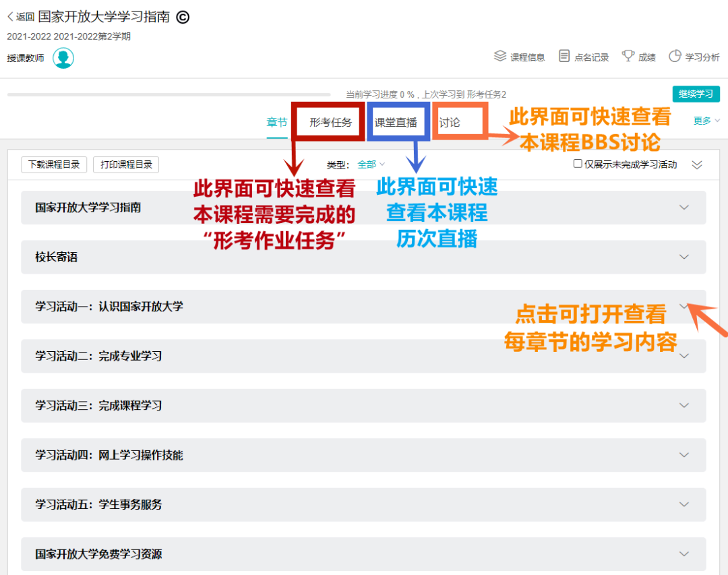The width and height of the screenshot is (728, 575).
Task: Click 下载课程目录 to download the catalog
Action: [x=54, y=164]
